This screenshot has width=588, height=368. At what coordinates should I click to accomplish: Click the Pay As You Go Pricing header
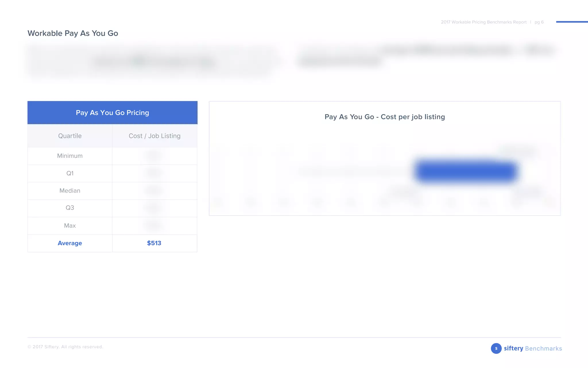(x=112, y=113)
